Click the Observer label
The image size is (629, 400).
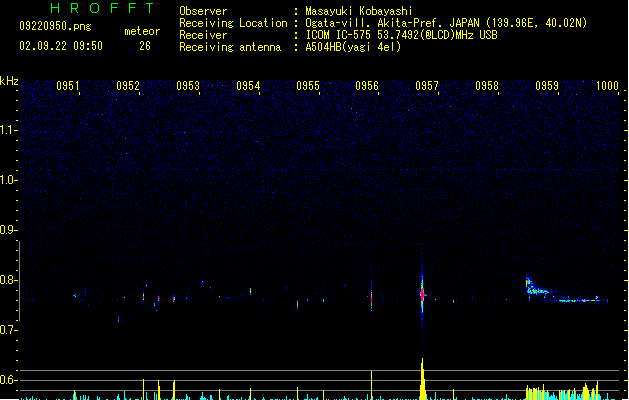point(203,11)
